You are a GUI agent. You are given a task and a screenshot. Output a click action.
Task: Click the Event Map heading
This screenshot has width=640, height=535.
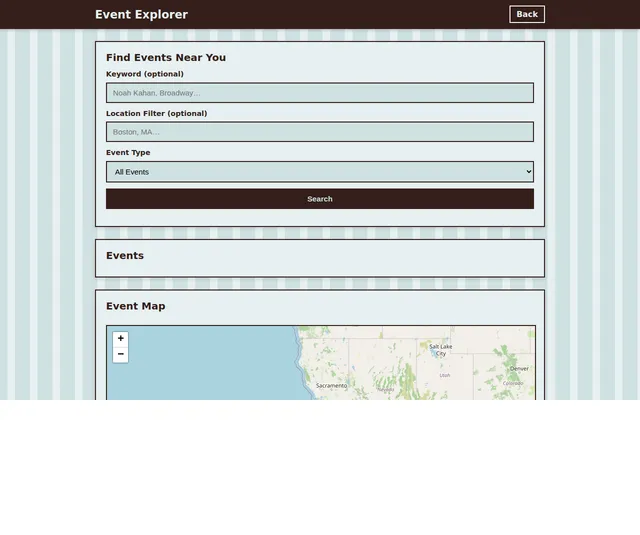click(136, 306)
